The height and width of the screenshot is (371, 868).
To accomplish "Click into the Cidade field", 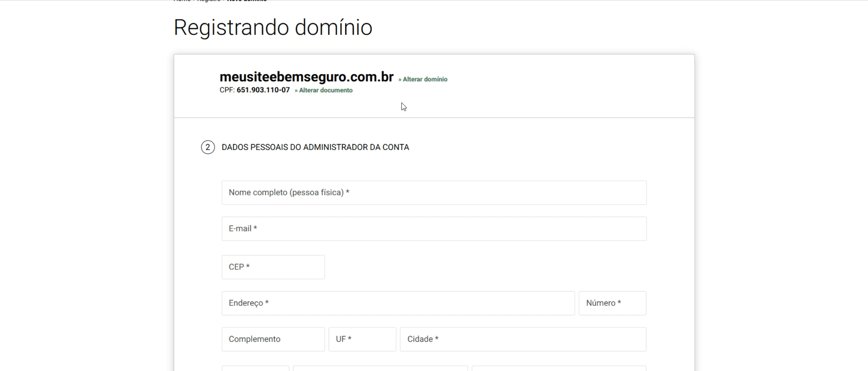I will click(523, 339).
